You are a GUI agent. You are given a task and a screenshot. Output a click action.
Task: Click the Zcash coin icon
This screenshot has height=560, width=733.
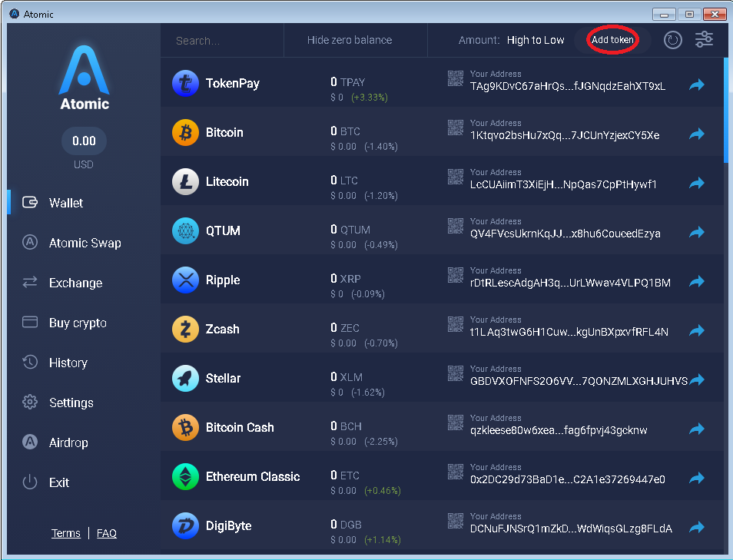[x=186, y=329]
